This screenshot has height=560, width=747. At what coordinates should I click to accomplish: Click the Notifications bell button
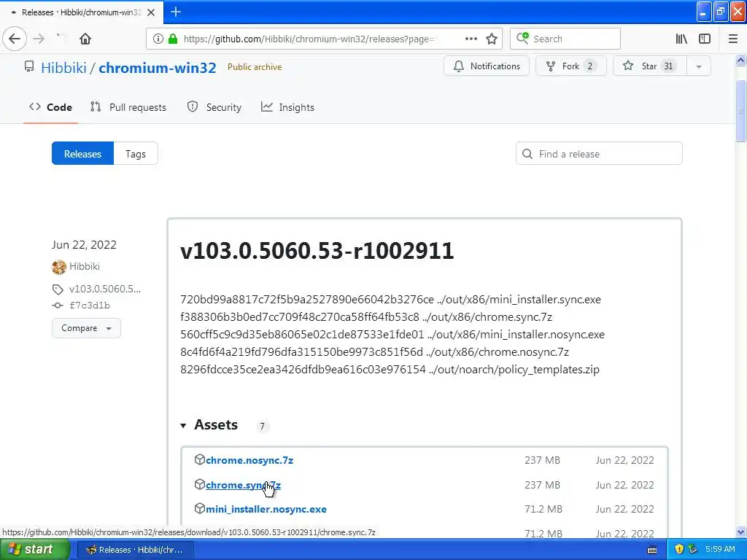[487, 66]
